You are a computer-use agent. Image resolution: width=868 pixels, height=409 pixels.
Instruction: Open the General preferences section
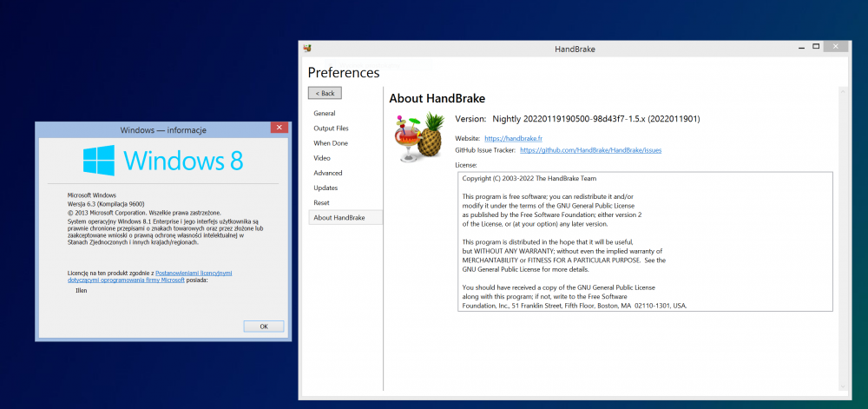click(325, 114)
